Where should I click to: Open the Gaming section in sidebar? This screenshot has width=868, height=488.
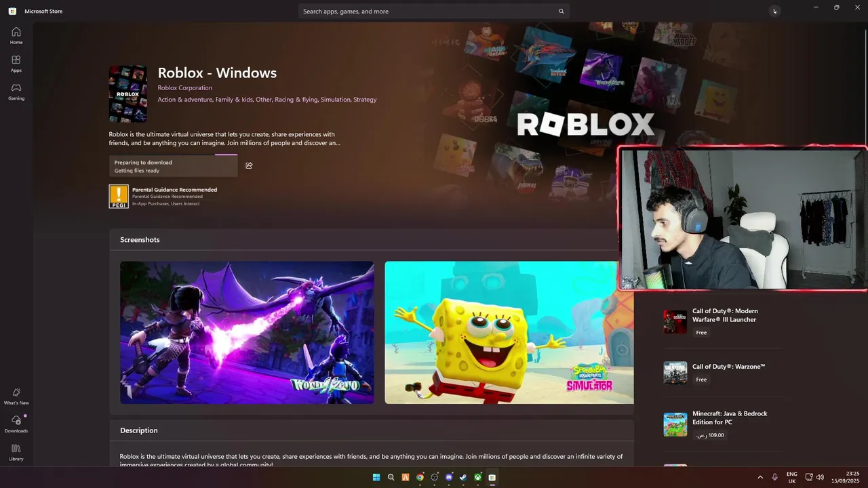(x=16, y=91)
